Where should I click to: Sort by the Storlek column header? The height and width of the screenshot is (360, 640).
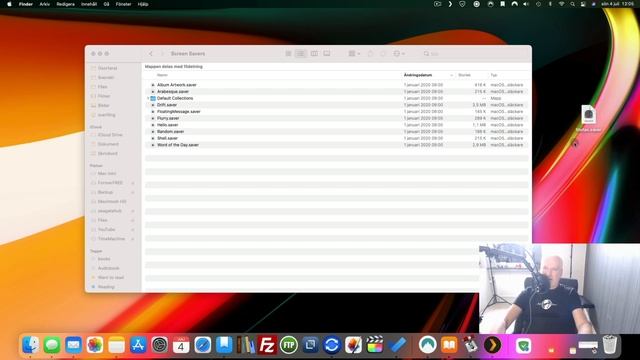tap(464, 75)
